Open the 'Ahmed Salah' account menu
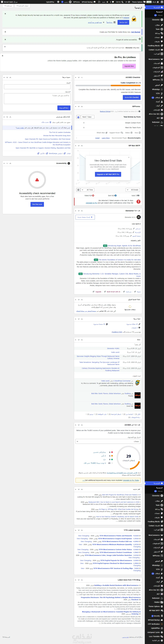Image resolution: width=164 pixels, height=644 pixels. click(9, 2)
